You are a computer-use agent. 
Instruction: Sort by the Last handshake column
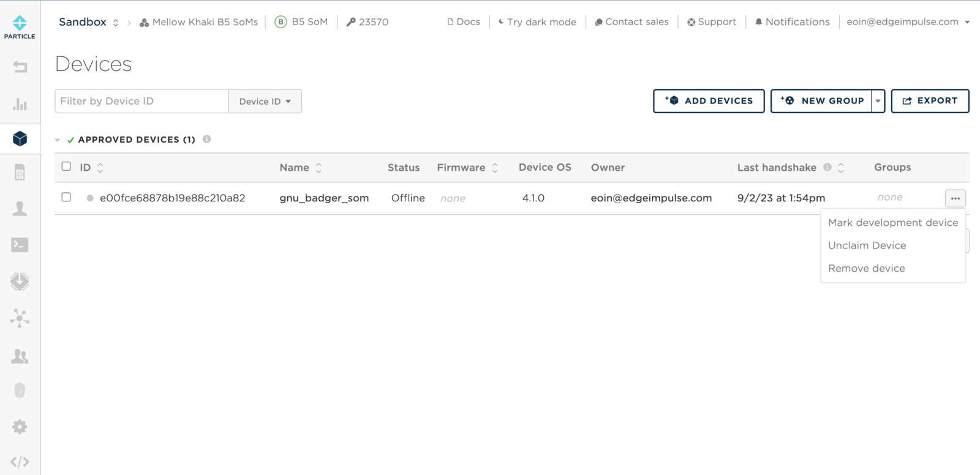pyautogui.click(x=841, y=168)
